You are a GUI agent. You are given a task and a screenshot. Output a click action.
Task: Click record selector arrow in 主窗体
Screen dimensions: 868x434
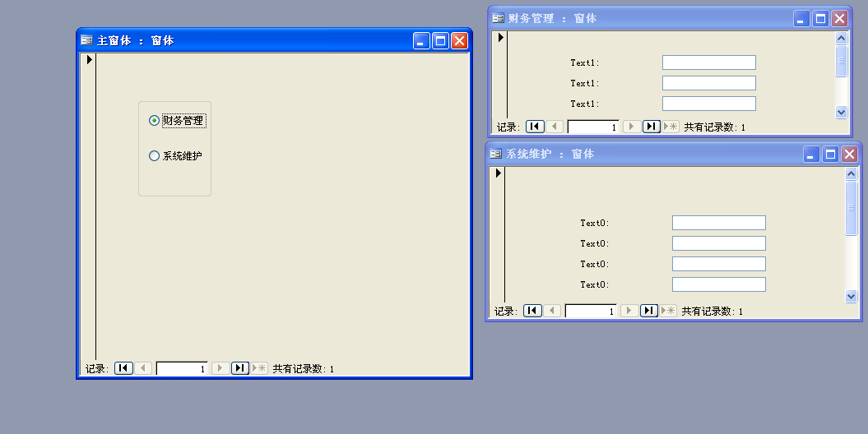(89, 60)
